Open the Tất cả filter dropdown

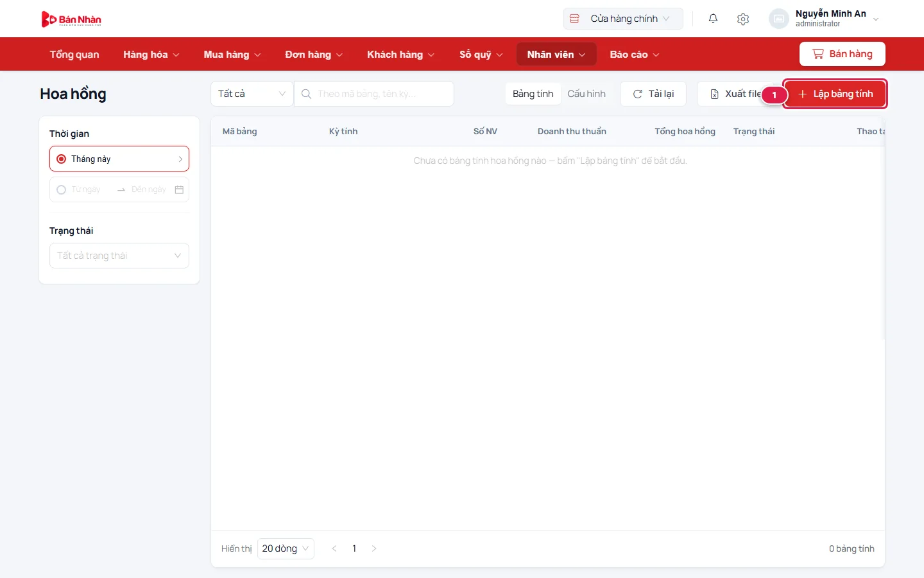[x=252, y=94]
